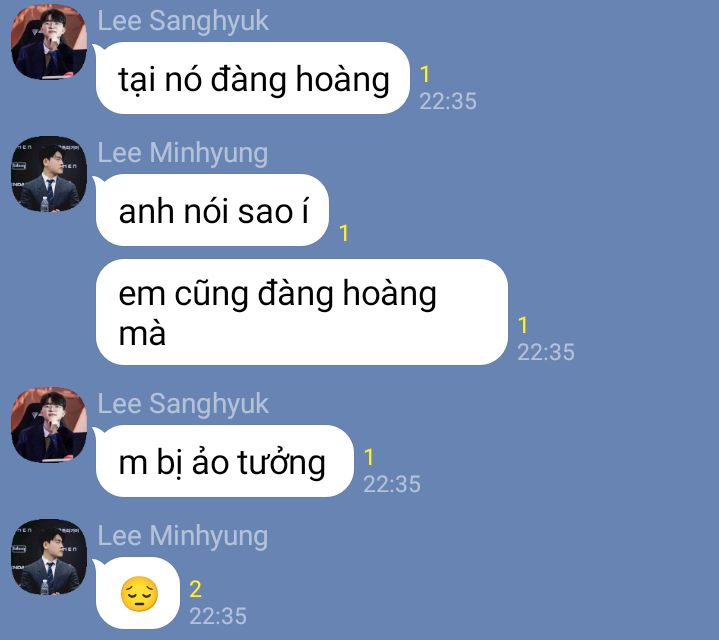Tap the unread count 2 beside emoji
Image resolution: width=719 pixels, height=640 pixels.
pyautogui.click(x=195, y=589)
